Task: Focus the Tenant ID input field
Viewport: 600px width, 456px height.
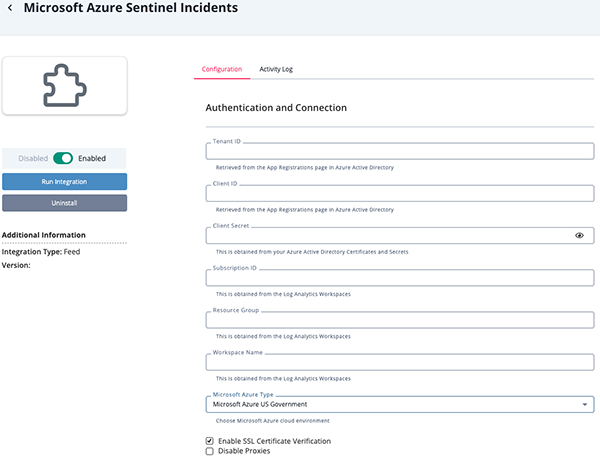Action: [400, 151]
